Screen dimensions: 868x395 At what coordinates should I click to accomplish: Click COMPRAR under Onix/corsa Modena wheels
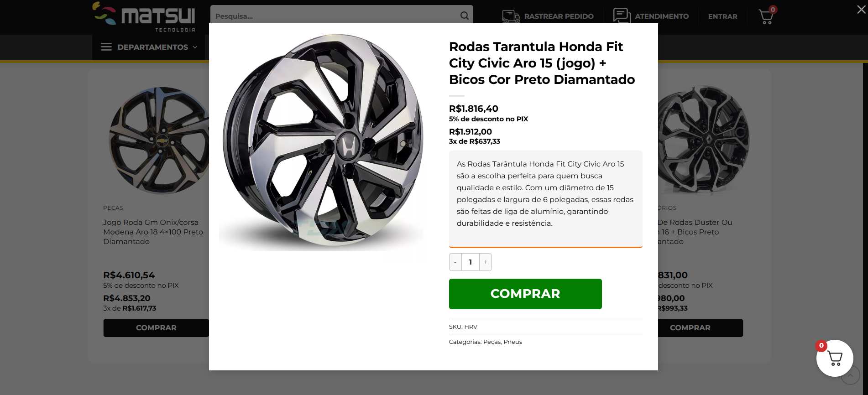pyautogui.click(x=156, y=328)
